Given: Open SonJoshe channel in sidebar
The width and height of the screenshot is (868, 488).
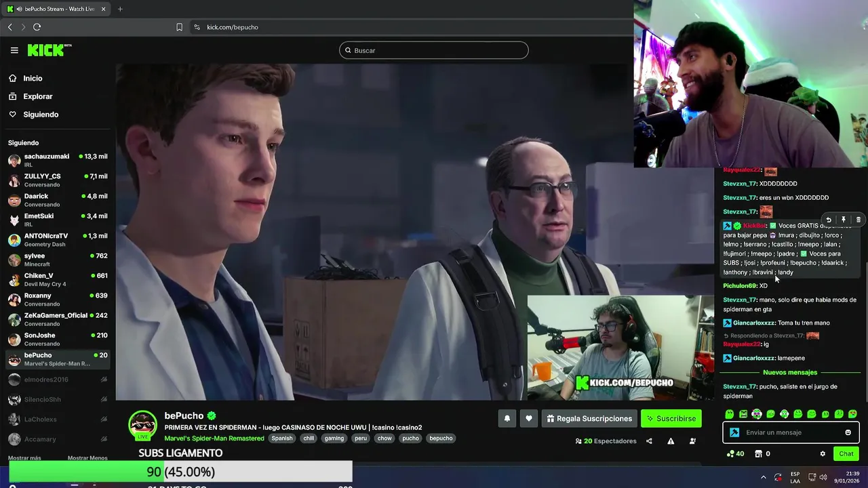Looking at the screenshot, I should [x=57, y=339].
